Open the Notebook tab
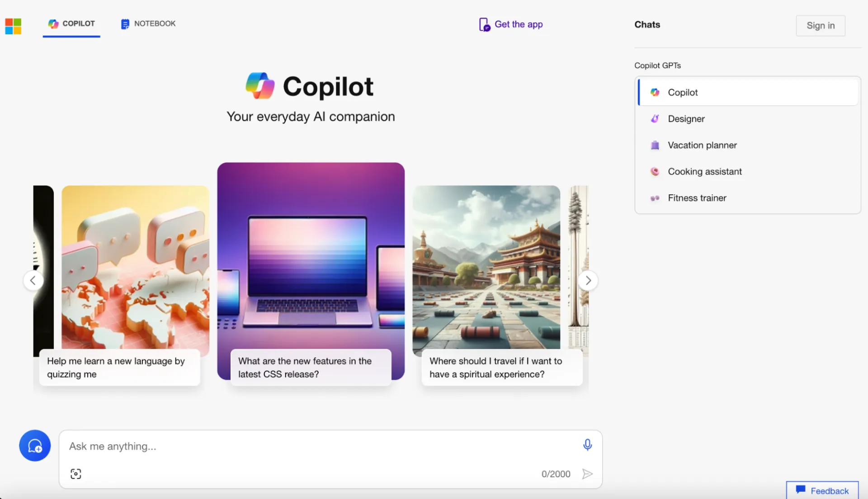The height and width of the screenshot is (499, 868). tap(148, 24)
